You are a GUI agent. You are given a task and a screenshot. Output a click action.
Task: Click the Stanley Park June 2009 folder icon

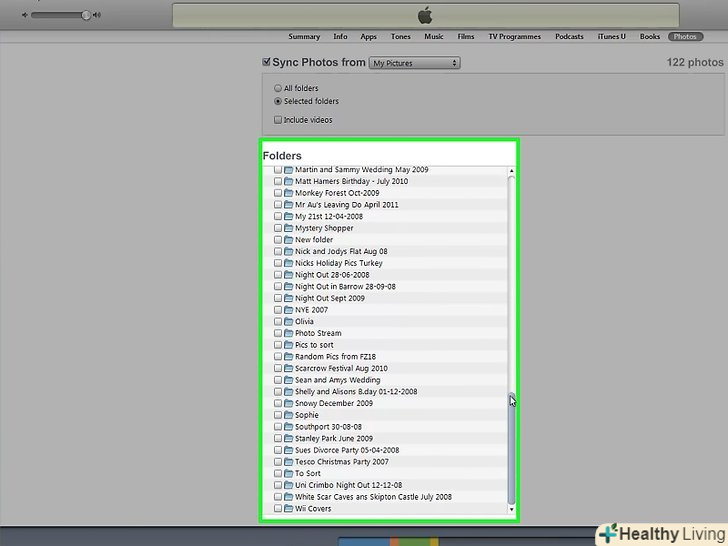click(x=288, y=438)
